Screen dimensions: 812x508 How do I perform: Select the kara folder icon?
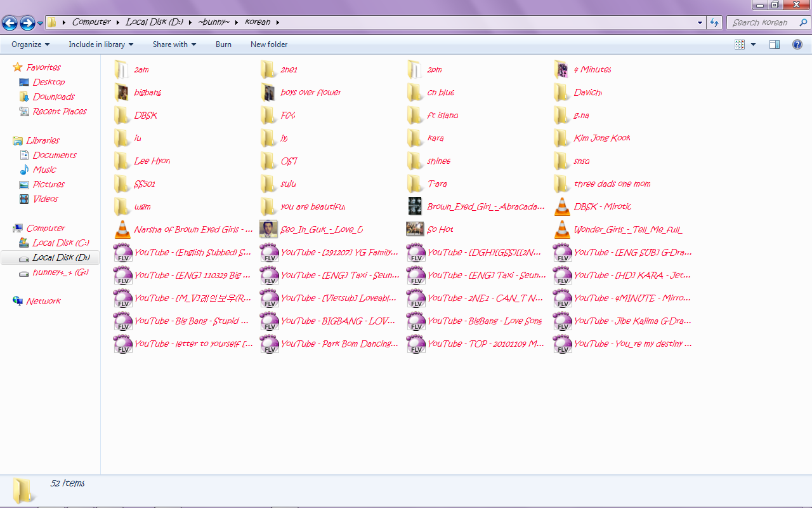(x=414, y=138)
